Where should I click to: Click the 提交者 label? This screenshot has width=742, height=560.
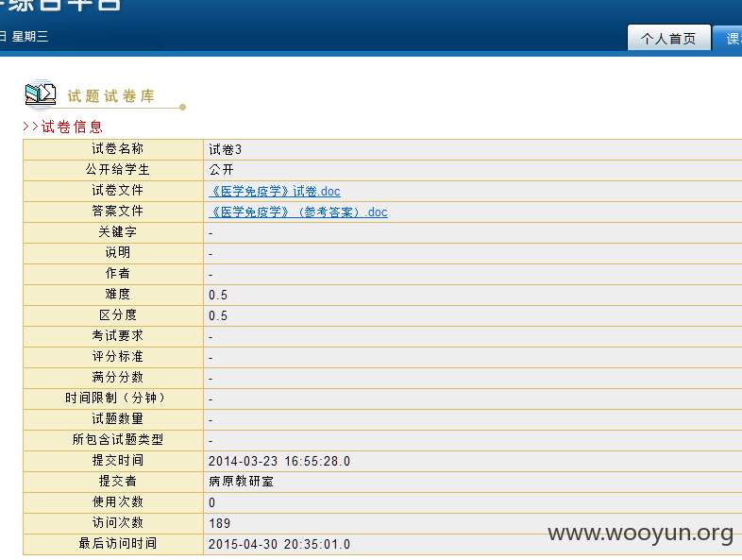tap(117, 481)
